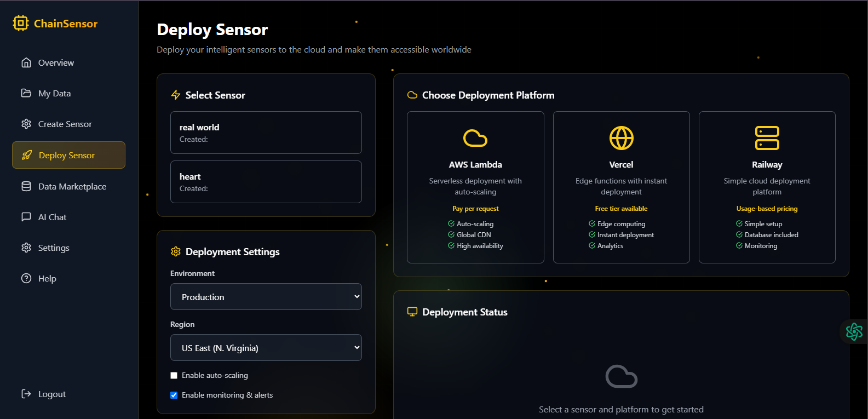Click the AWS Lambda cloud icon
Viewport: 868px width, 419px height.
point(475,138)
